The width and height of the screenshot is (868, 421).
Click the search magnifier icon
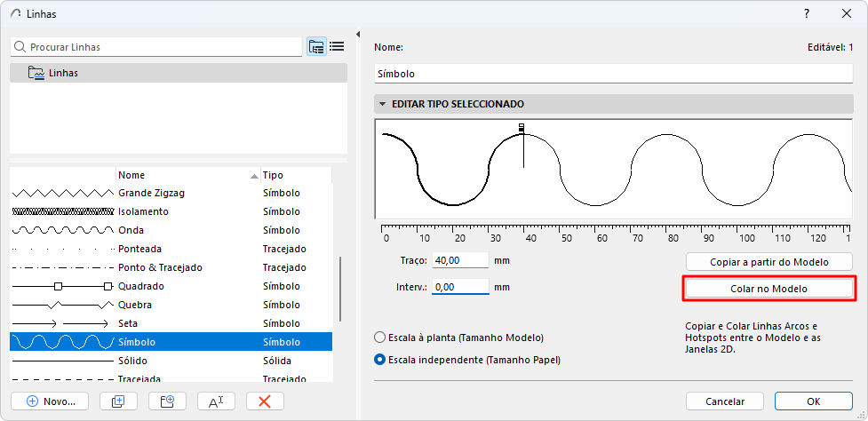click(x=20, y=47)
